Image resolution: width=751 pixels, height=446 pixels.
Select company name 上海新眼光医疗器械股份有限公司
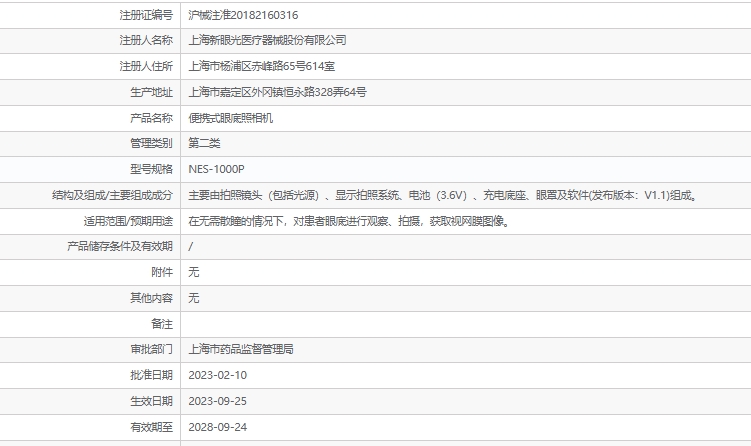(267, 40)
